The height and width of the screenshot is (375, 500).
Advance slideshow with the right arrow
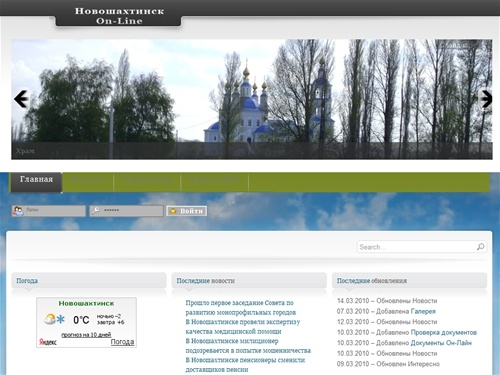click(x=486, y=99)
